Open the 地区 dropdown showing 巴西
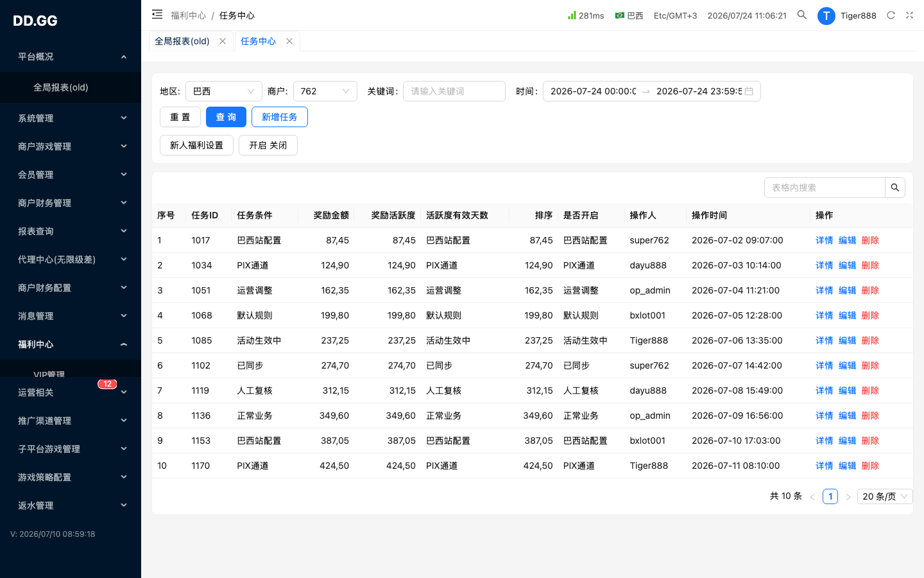The width and height of the screenshot is (924, 578). [224, 91]
